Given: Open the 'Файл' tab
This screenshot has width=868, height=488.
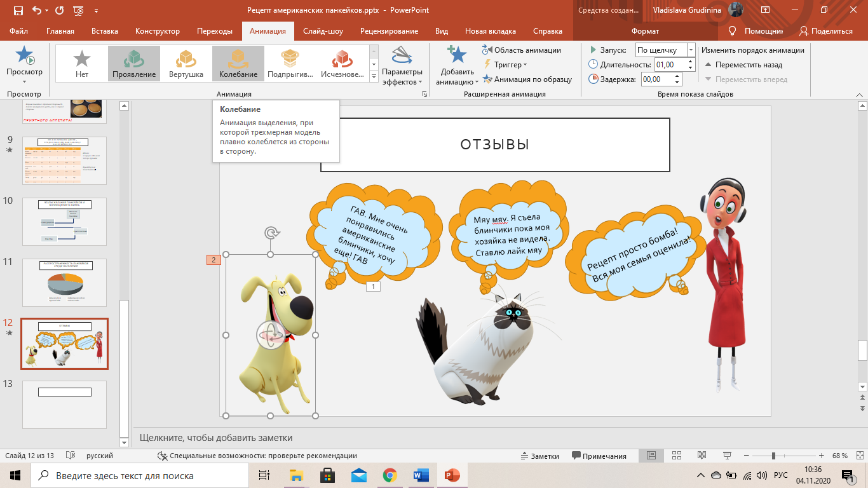Looking at the screenshot, I should click(19, 31).
